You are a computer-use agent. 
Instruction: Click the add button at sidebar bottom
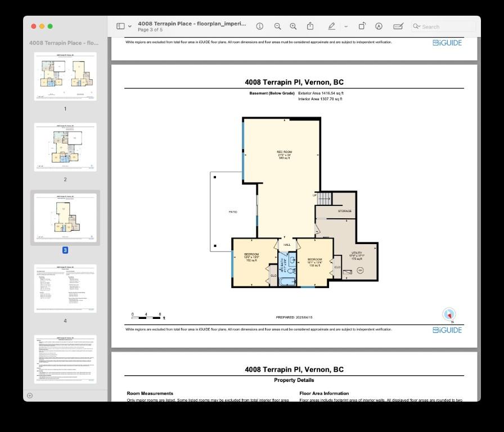click(30, 395)
